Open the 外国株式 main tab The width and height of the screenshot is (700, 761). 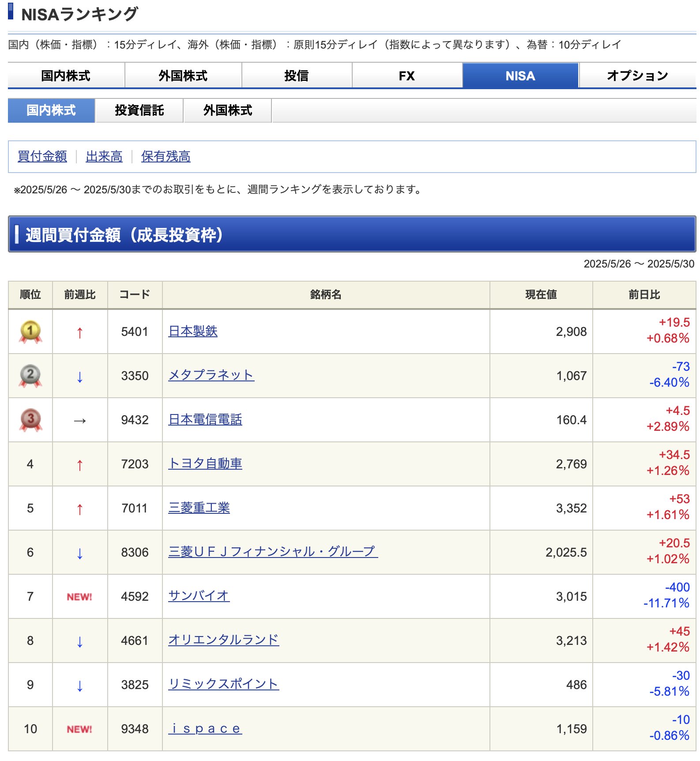183,75
